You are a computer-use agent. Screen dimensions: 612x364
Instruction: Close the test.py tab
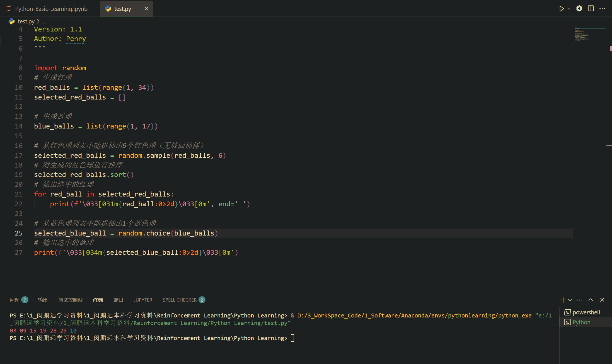(147, 9)
